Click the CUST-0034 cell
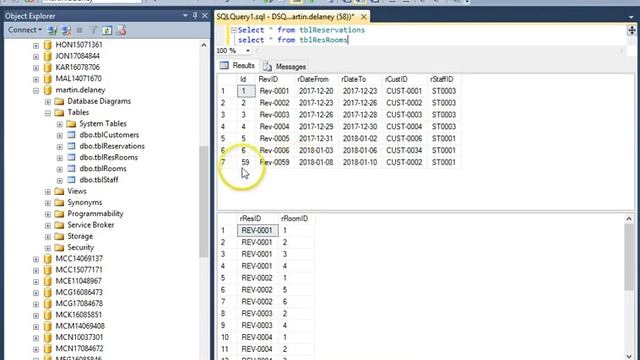The height and width of the screenshot is (360, 640). click(404, 150)
